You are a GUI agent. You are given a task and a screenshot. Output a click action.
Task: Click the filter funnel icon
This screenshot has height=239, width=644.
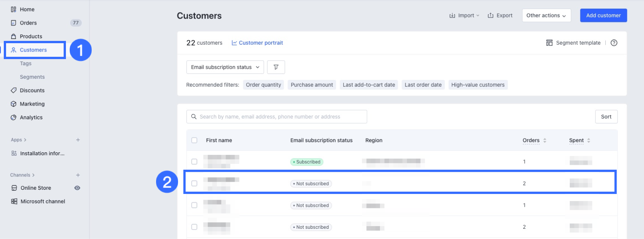click(x=276, y=67)
